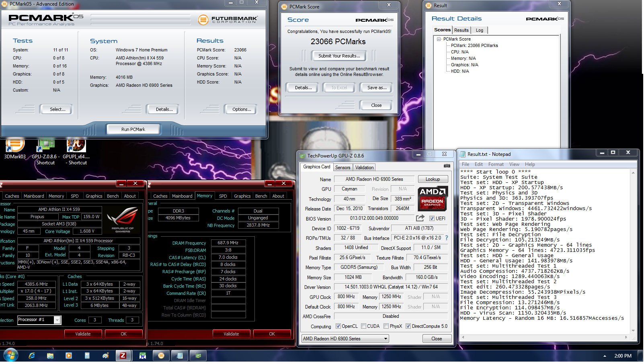Image resolution: width=644 pixels, height=364 pixels.
Task: Select 'PCMark: 23066 PCMarks' tree row
Action: click(474, 45)
